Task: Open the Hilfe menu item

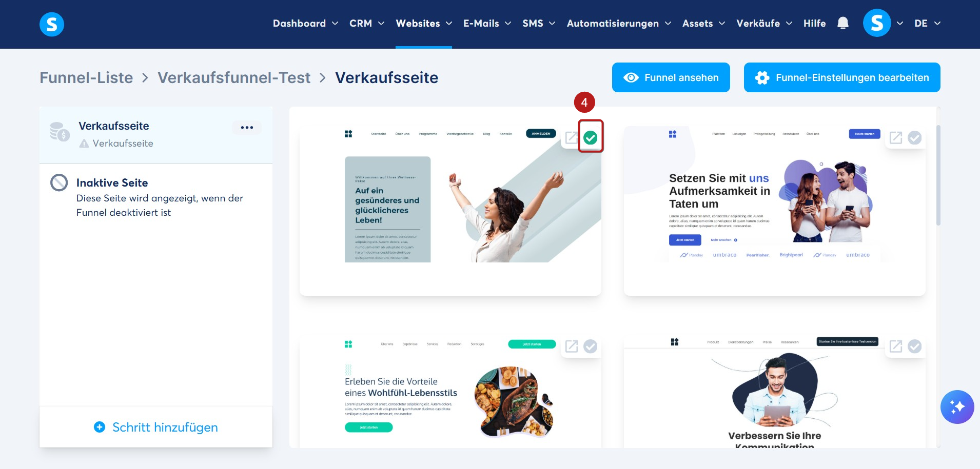Action: 814,24
